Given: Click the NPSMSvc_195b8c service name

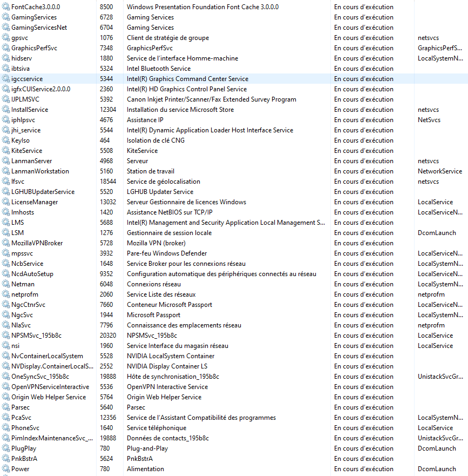Looking at the screenshot, I should (36, 336).
